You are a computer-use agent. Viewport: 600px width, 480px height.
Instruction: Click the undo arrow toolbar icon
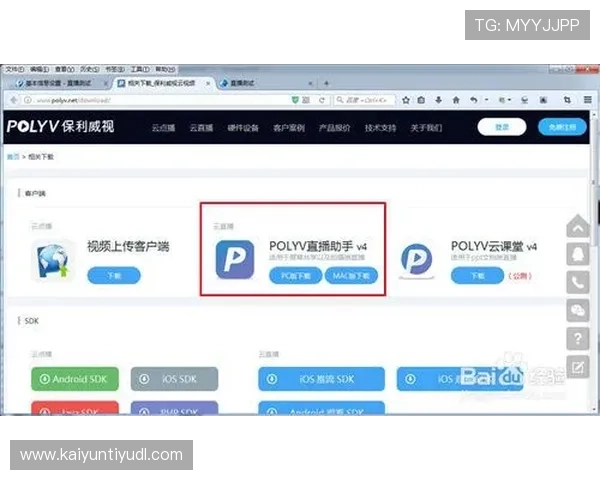click(474, 100)
